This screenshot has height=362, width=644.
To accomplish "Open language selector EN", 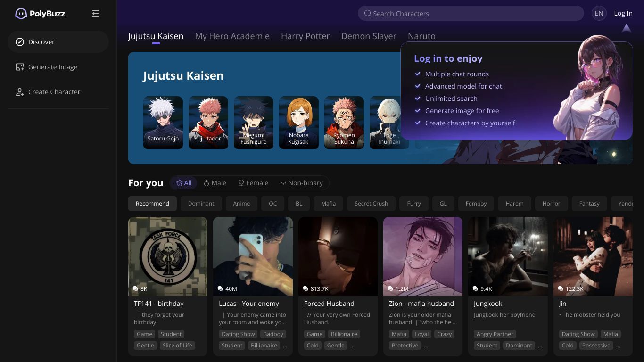I will click(x=599, y=13).
